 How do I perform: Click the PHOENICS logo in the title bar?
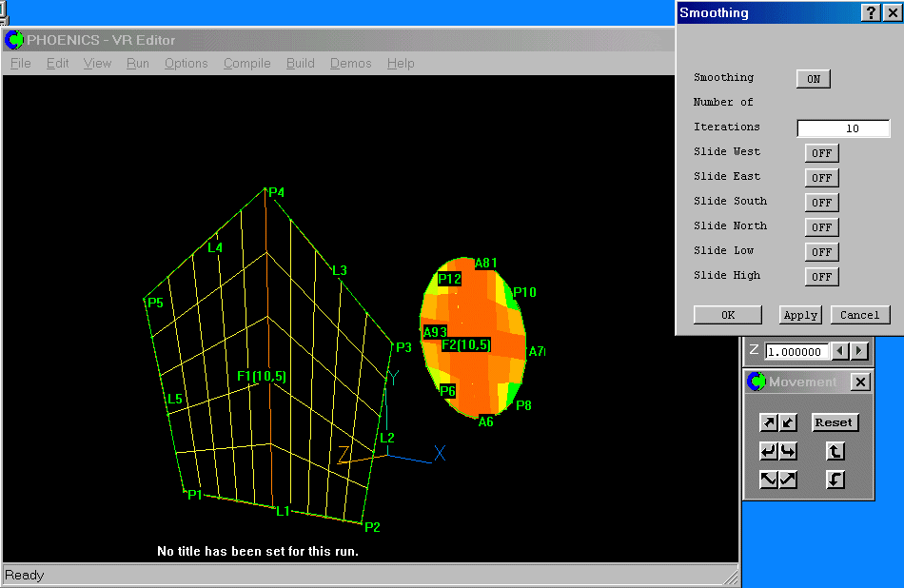[14, 39]
